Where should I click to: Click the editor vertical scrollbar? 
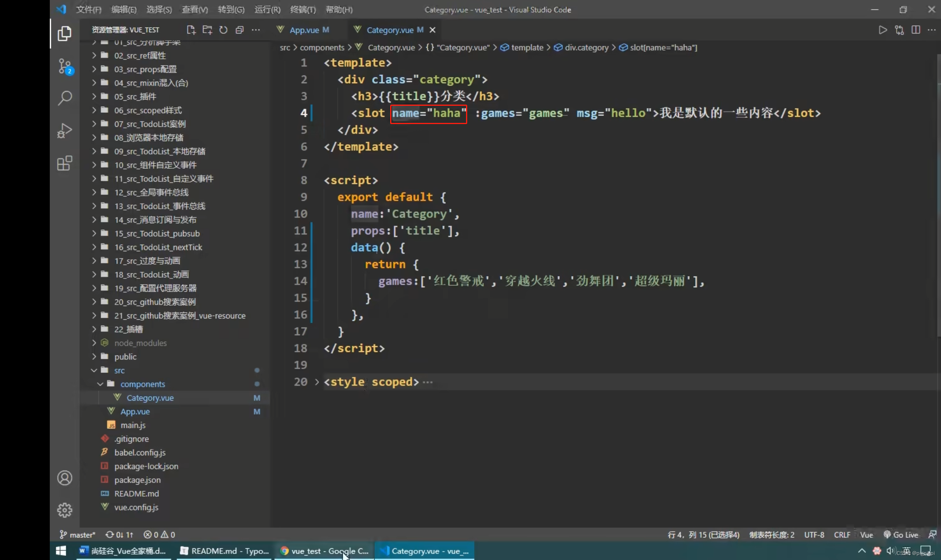point(938,194)
